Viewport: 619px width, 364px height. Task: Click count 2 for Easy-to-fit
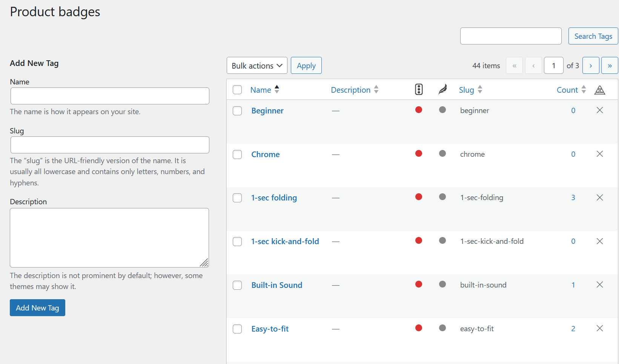[573, 329]
